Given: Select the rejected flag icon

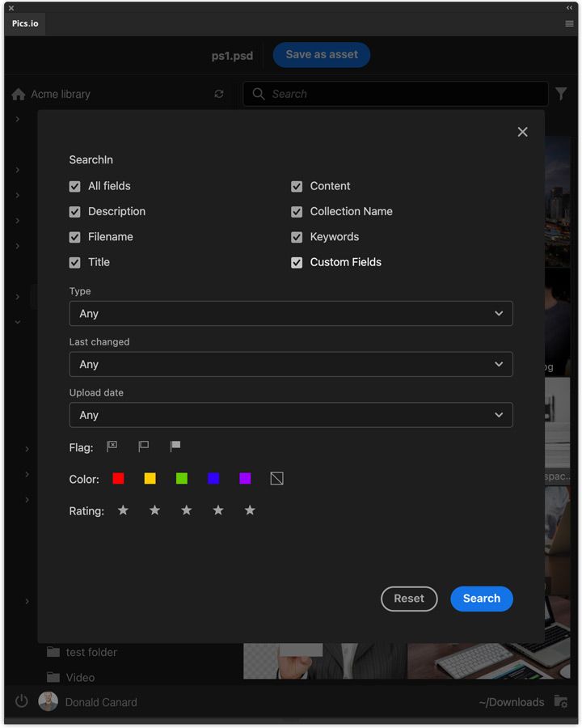Looking at the screenshot, I should (112, 447).
